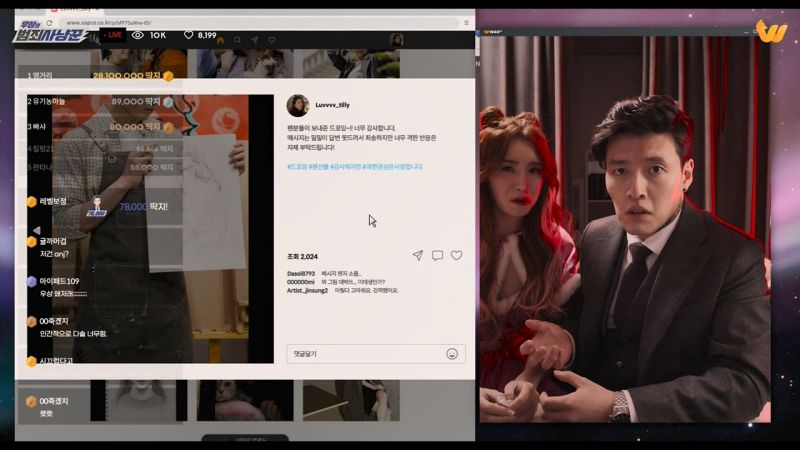Open comments with the speech bubble icon
This screenshot has height=450, width=800.
point(437,256)
